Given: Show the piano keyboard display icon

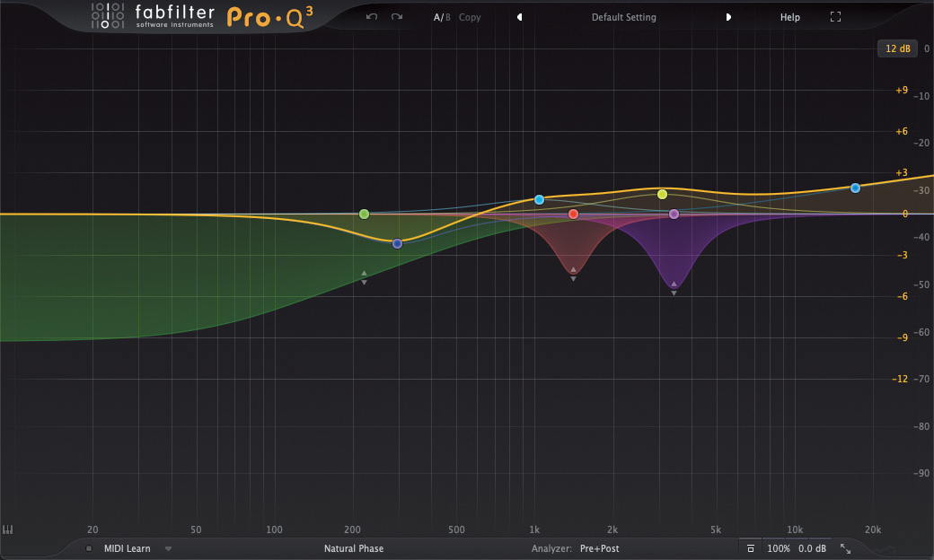Looking at the screenshot, I should [8, 529].
